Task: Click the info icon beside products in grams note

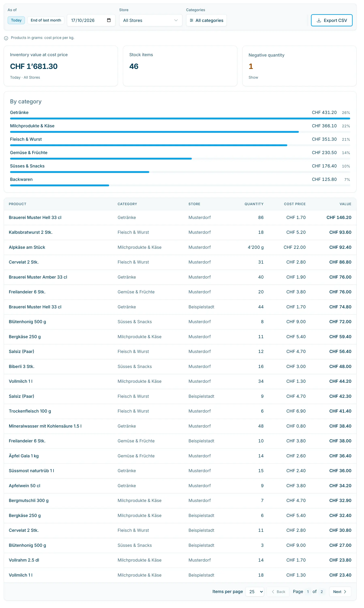Action: [x=6, y=38]
